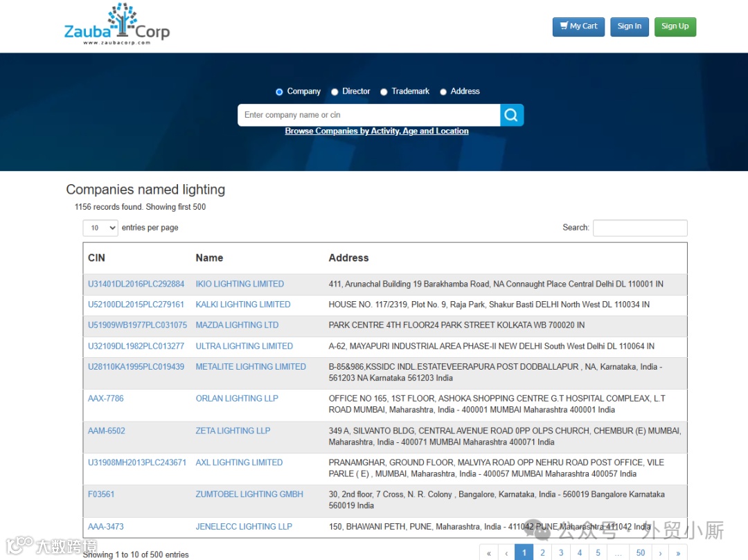Click the Sign Up button

[x=675, y=27]
